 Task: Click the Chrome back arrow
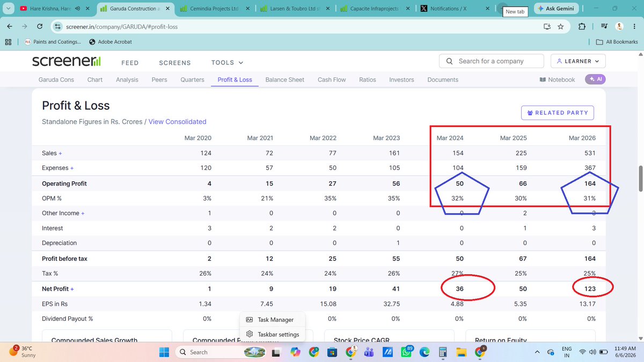[10, 26]
